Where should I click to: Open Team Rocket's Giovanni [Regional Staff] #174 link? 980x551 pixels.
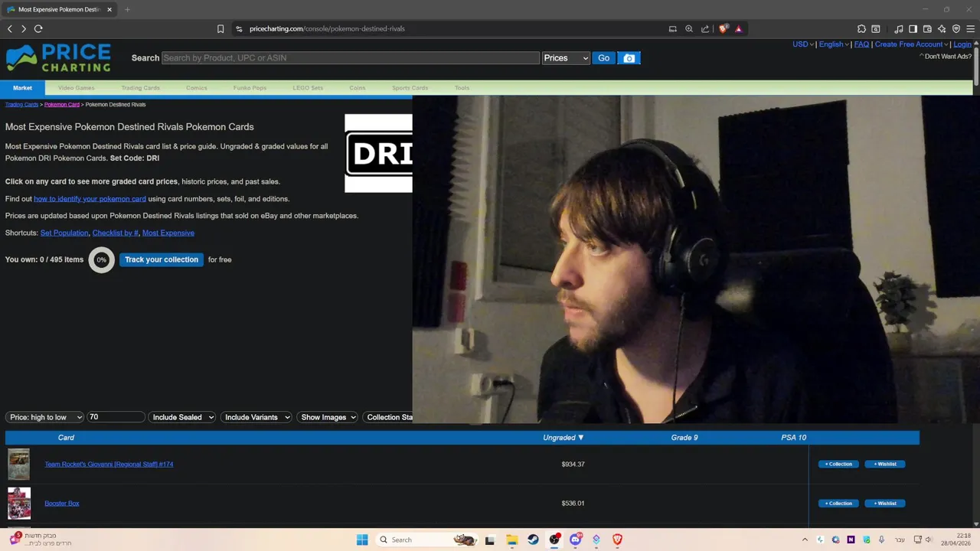109,465
